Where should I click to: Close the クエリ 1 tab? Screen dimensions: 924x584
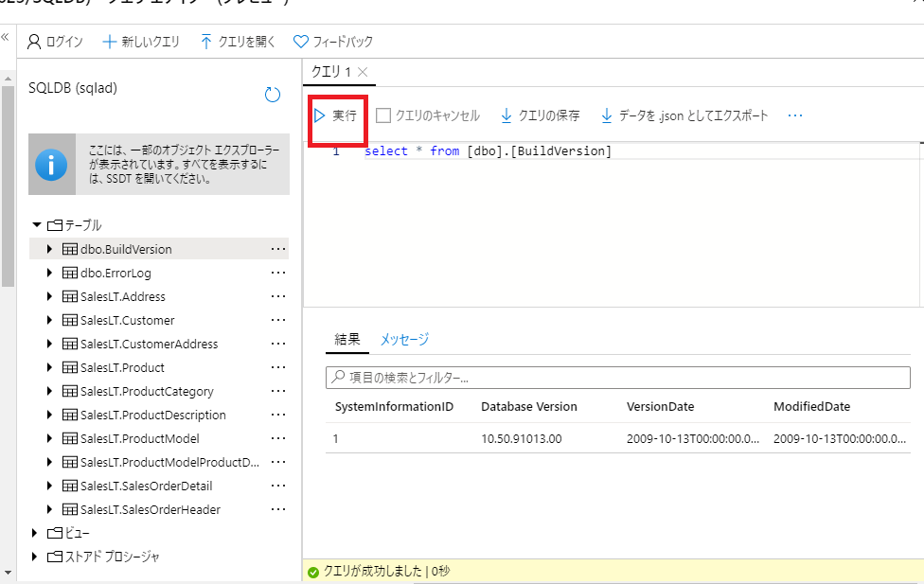point(363,72)
